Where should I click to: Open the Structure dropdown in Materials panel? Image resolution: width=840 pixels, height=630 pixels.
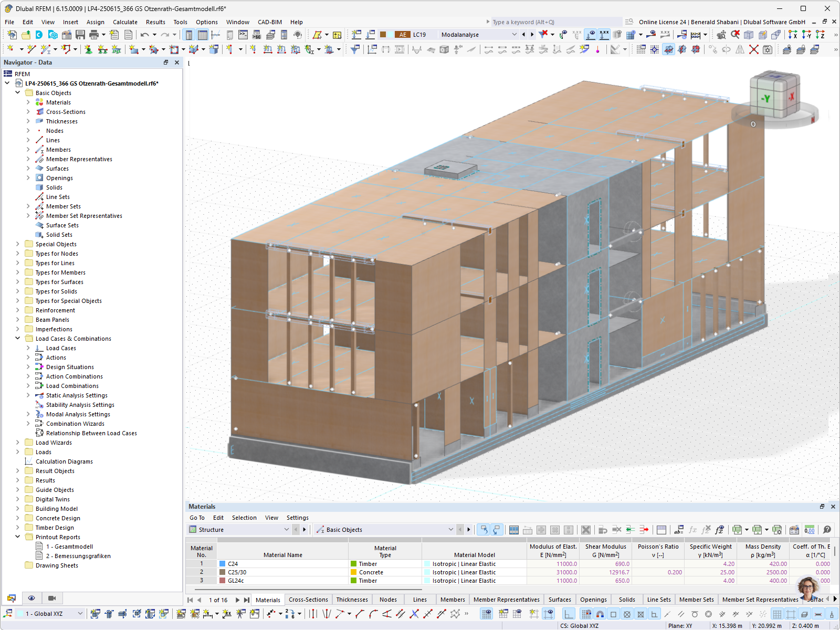[x=286, y=530]
